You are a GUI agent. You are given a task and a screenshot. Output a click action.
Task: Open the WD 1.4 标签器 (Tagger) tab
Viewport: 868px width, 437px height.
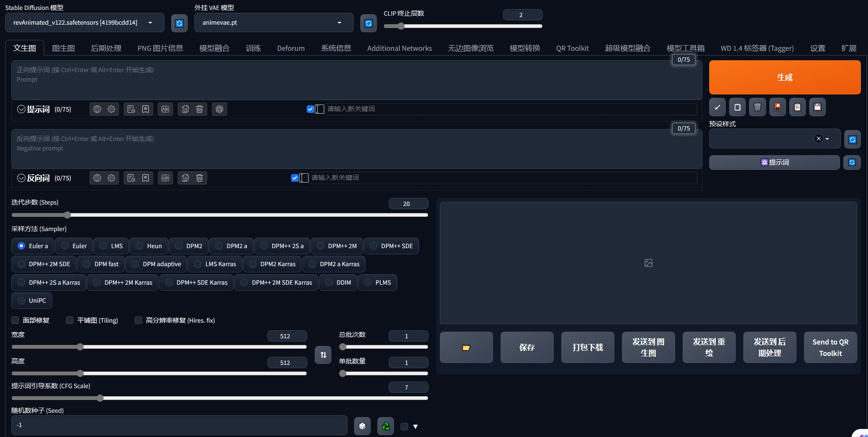(757, 48)
